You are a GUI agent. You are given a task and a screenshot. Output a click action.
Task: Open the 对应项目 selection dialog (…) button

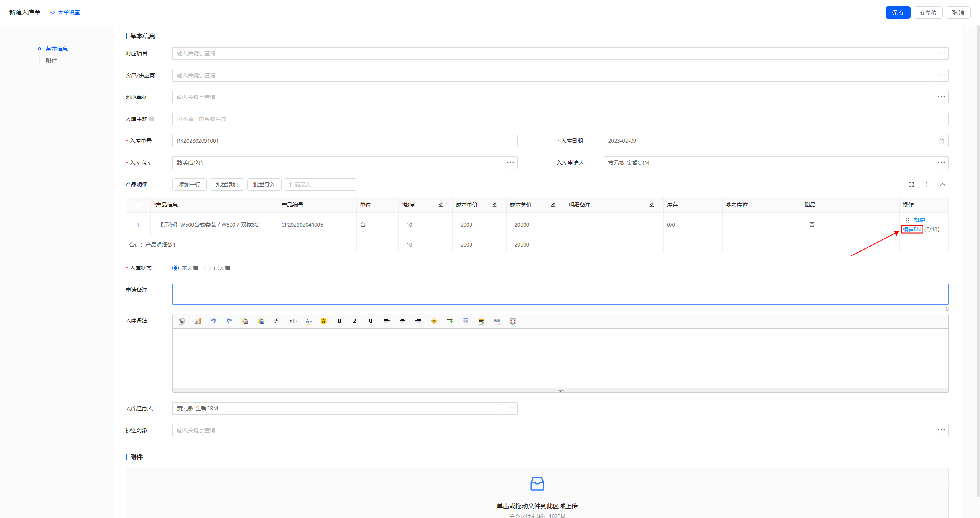click(941, 53)
